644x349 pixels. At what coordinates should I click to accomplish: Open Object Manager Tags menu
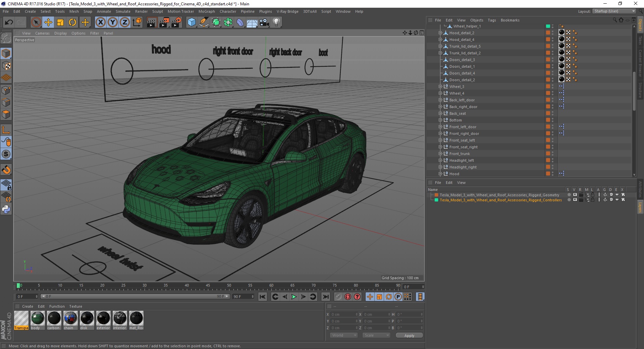(492, 20)
